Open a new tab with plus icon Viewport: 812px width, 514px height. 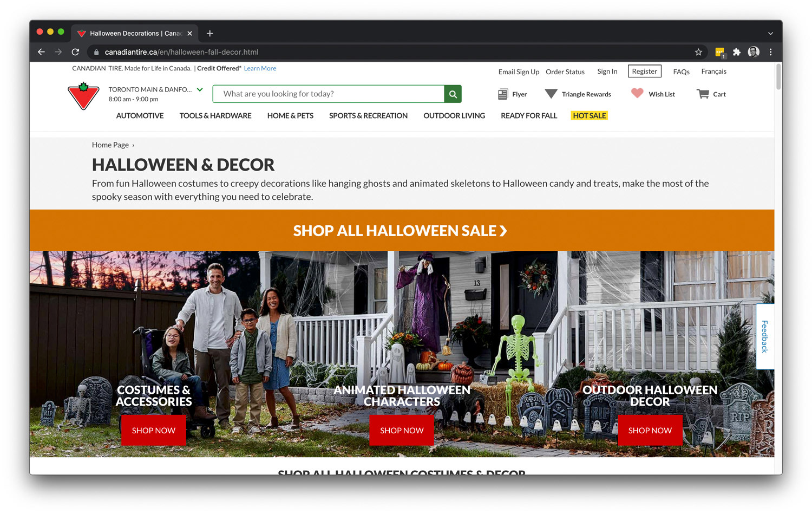tap(209, 34)
